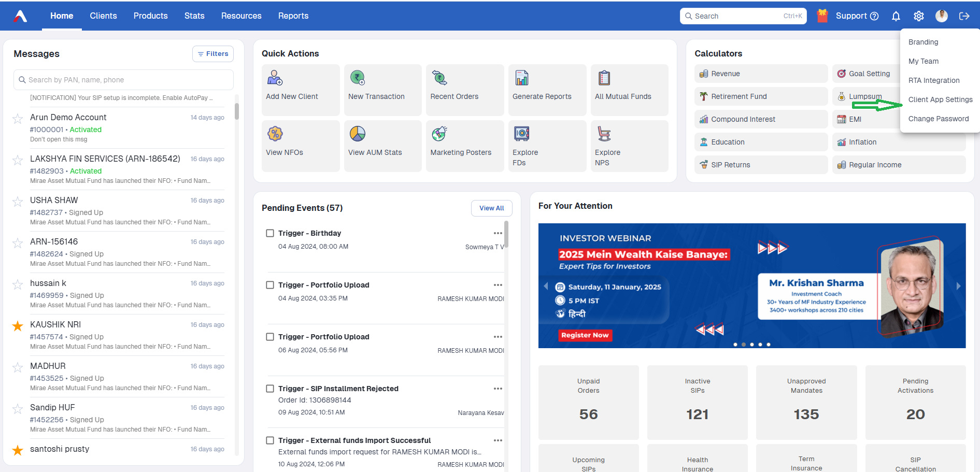The height and width of the screenshot is (472, 980).
Task: Select Client App Settings menu item
Action: pyautogui.click(x=940, y=99)
